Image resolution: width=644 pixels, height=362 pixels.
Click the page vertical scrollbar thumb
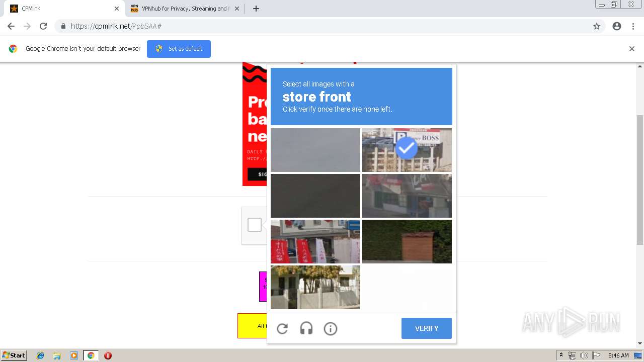click(x=640, y=180)
